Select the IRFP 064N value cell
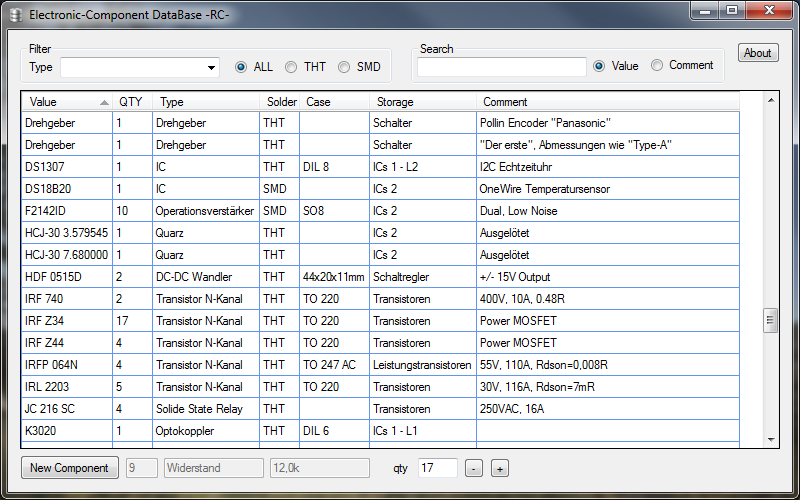The image size is (800, 500). click(67, 365)
